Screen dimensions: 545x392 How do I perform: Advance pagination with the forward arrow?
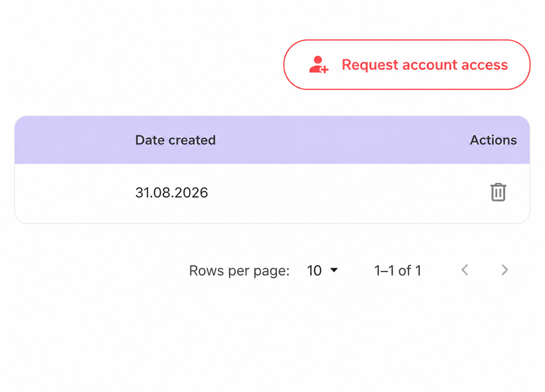(x=505, y=270)
